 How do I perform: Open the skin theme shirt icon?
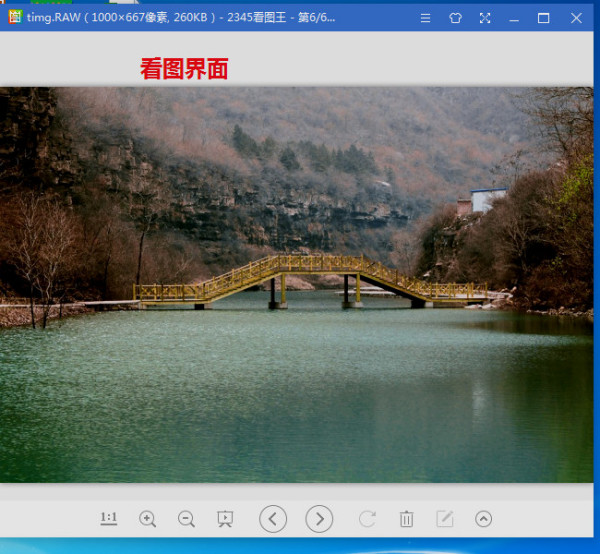click(455, 18)
